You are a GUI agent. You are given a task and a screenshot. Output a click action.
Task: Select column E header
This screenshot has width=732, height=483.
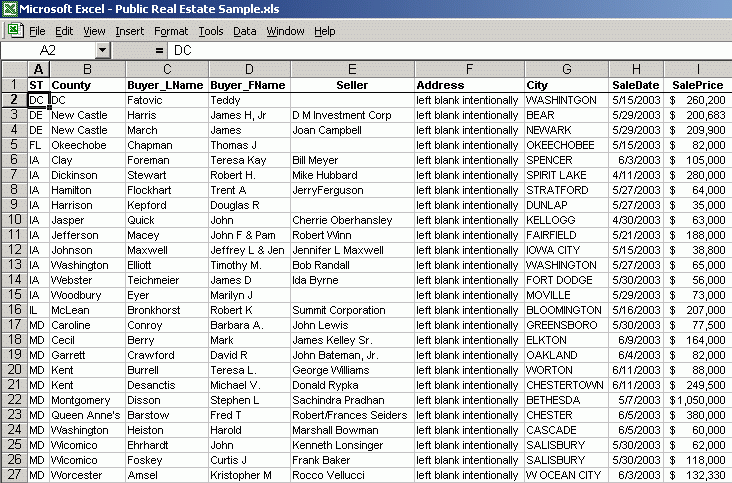[352, 69]
